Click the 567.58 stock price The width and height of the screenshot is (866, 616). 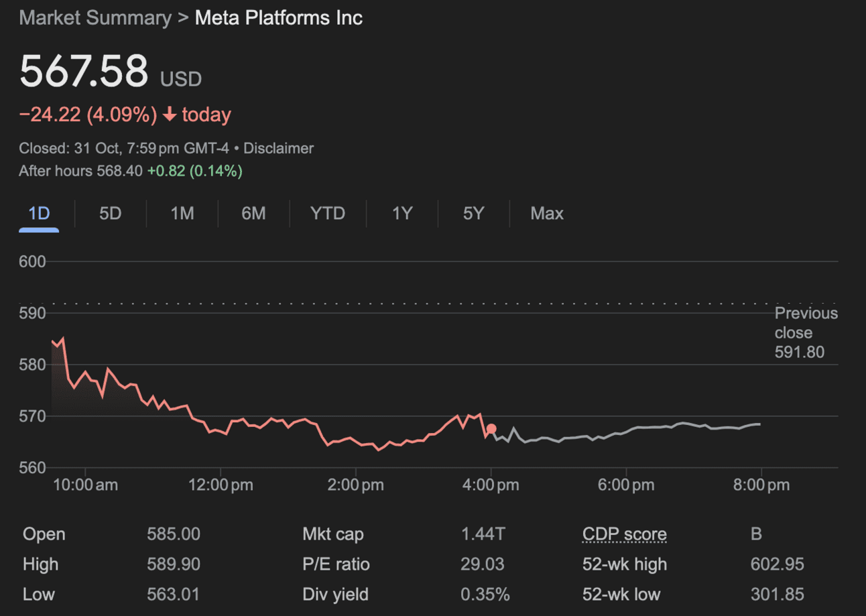[84, 72]
